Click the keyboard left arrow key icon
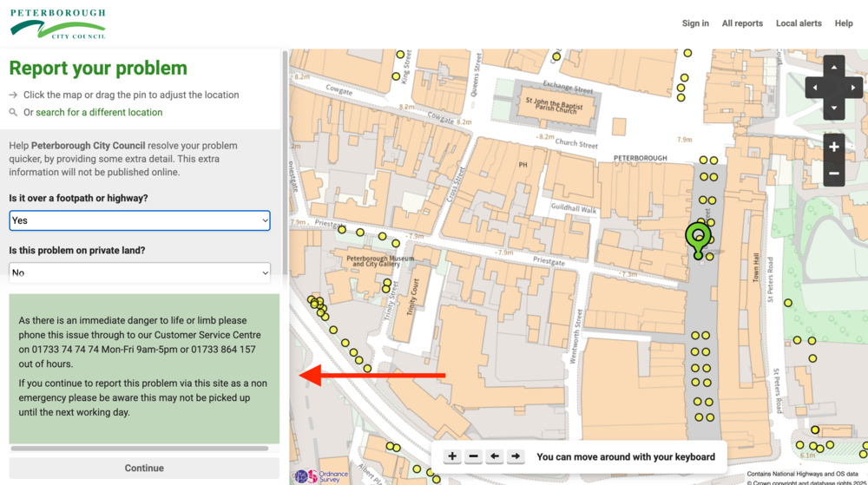Screen dimensions: 868x485 pos(495,456)
